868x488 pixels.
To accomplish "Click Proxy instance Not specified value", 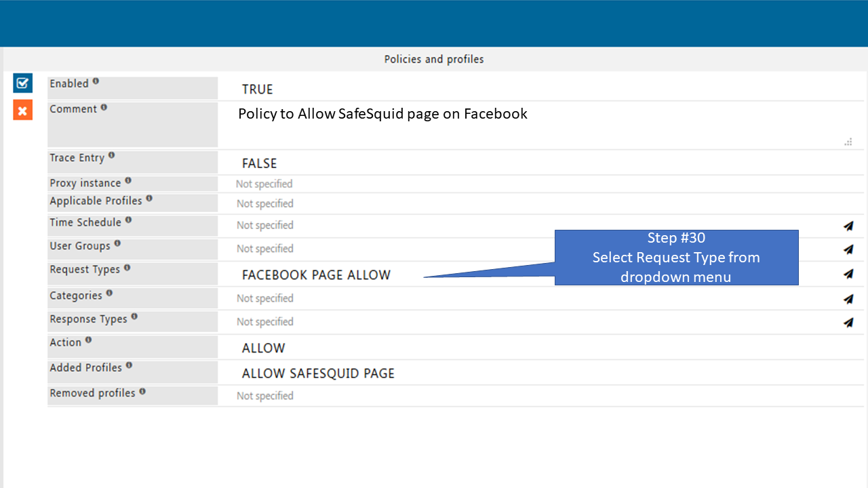I will [264, 184].
